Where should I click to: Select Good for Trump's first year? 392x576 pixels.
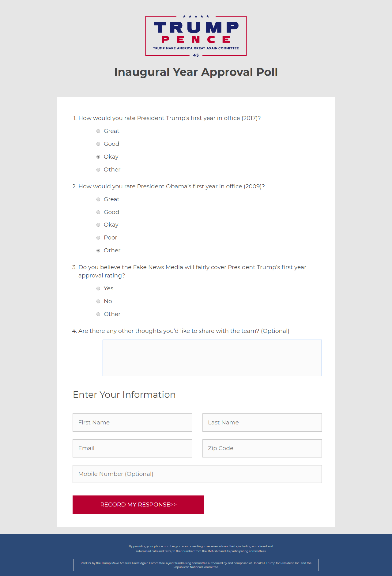pos(98,144)
